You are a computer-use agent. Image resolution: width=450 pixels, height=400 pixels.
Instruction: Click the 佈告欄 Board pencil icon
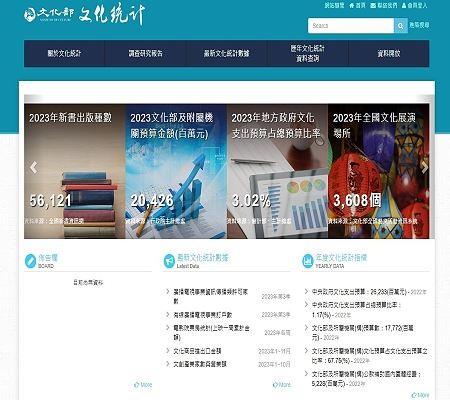pyautogui.click(x=30, y=261)
